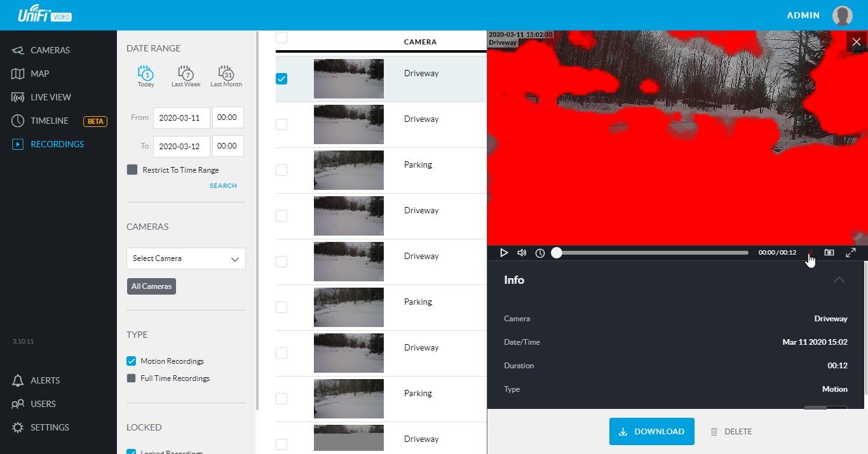Screen dimensions: 868x454
Task: Open the From time 00:00 field
Action: (227, 117)
